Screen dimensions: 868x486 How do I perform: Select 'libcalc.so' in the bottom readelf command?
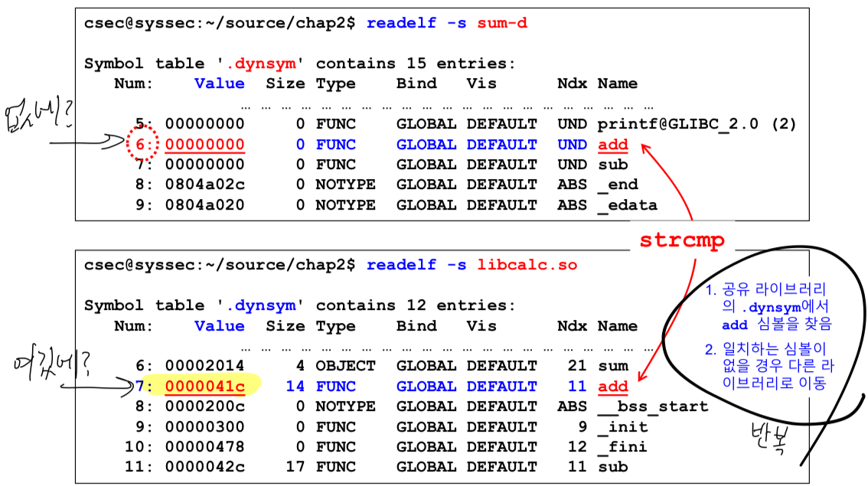pyautogui.click(x=527, y=265)
